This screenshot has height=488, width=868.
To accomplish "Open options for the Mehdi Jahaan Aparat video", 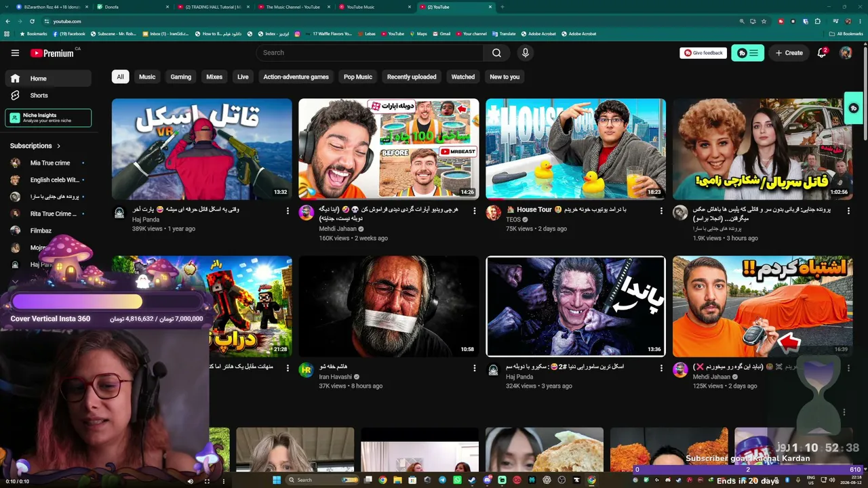I will [475, 211].
